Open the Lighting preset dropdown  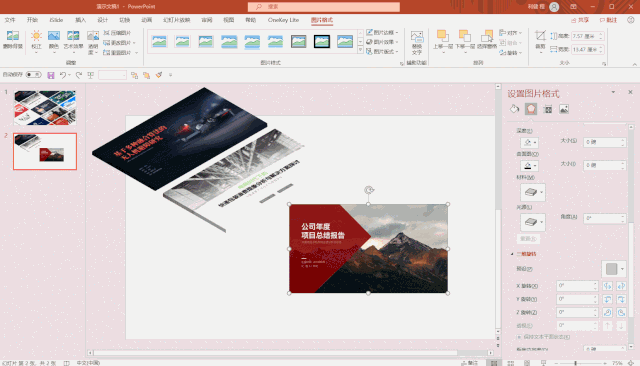(x=533, y=222)
